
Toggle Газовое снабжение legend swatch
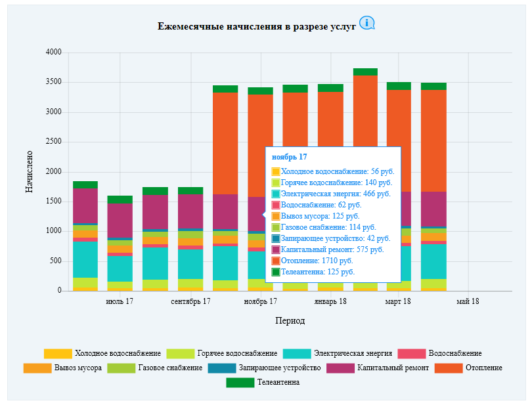click(121, 368)
